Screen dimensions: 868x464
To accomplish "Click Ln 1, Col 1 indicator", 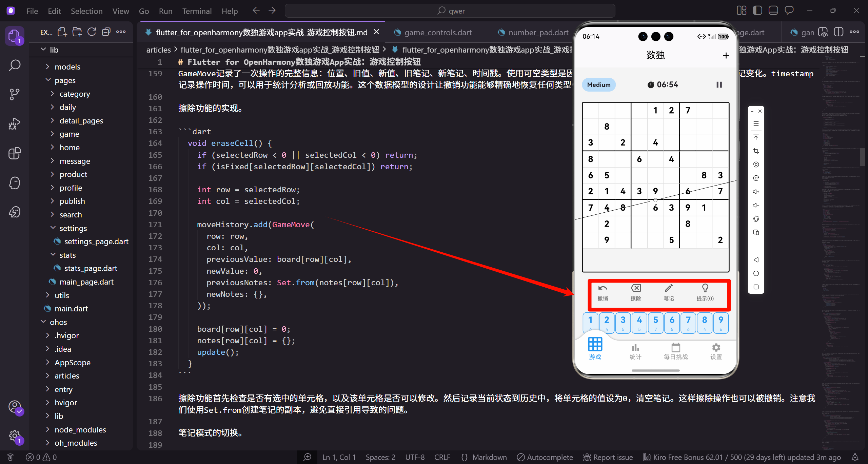I will (339, 457).
